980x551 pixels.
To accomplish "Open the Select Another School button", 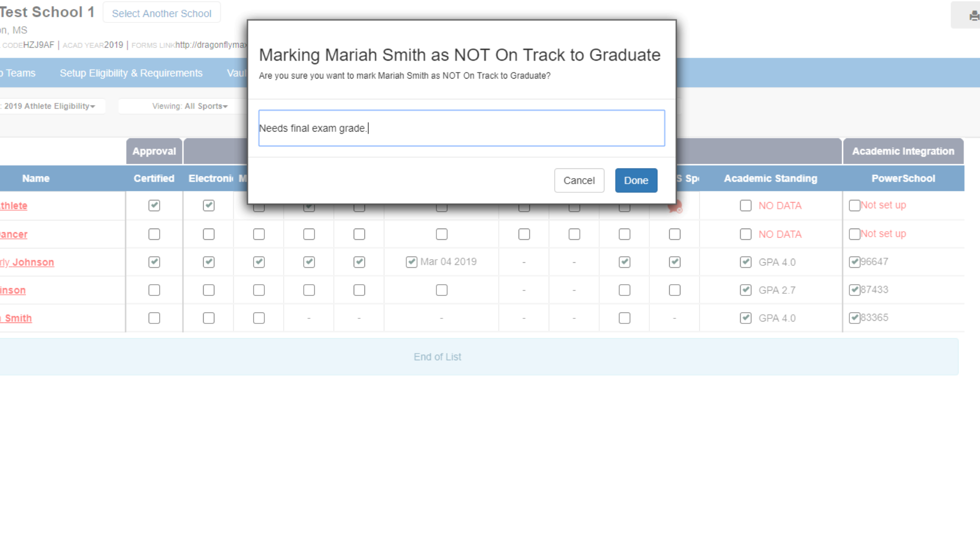I will tap(161, 13).
